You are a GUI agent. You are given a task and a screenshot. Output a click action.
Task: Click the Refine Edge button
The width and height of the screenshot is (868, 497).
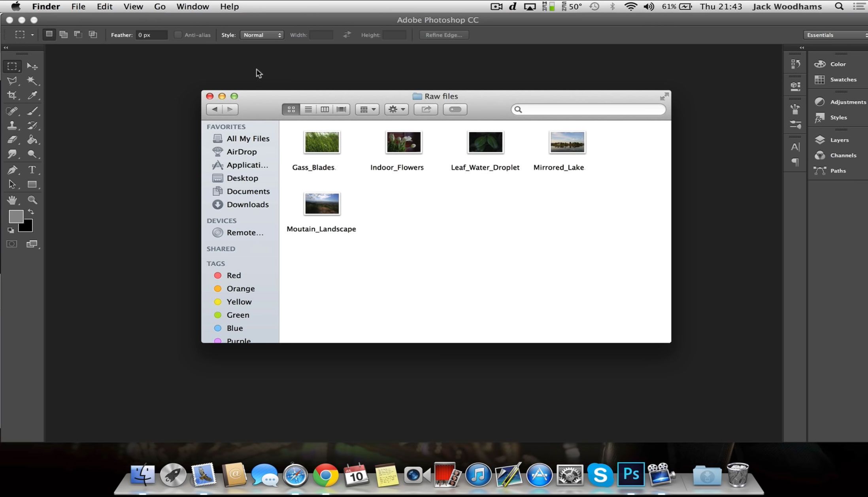[444, 35]
